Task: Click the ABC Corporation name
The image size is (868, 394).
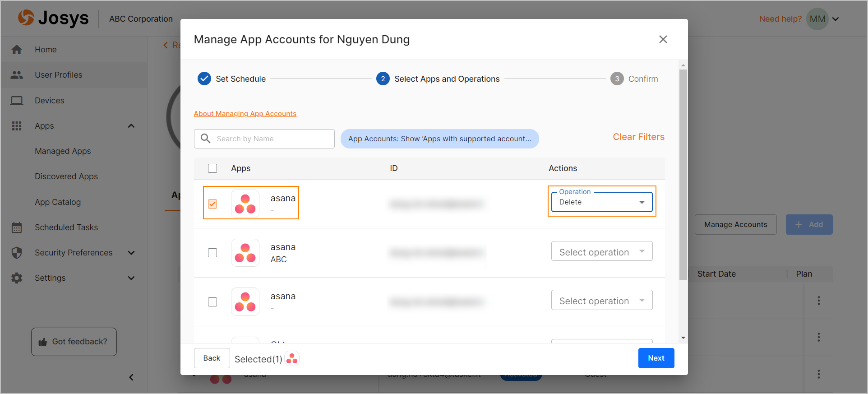Action: click(x=141, y=19)
